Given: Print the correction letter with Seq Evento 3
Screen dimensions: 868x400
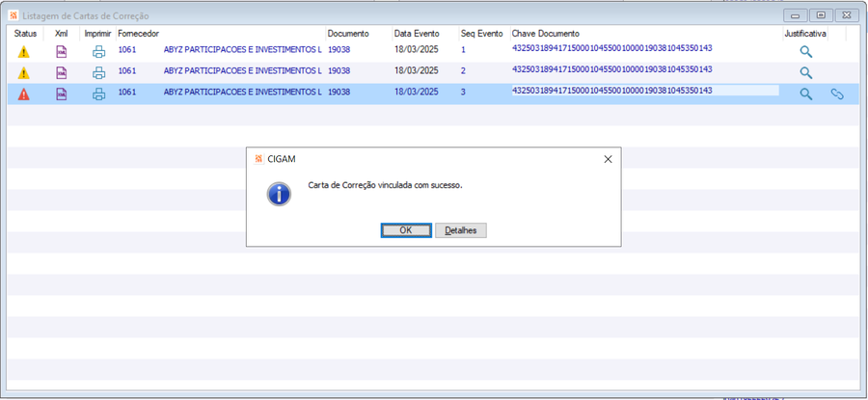Looking at the screenshot, I should point(98,94).
